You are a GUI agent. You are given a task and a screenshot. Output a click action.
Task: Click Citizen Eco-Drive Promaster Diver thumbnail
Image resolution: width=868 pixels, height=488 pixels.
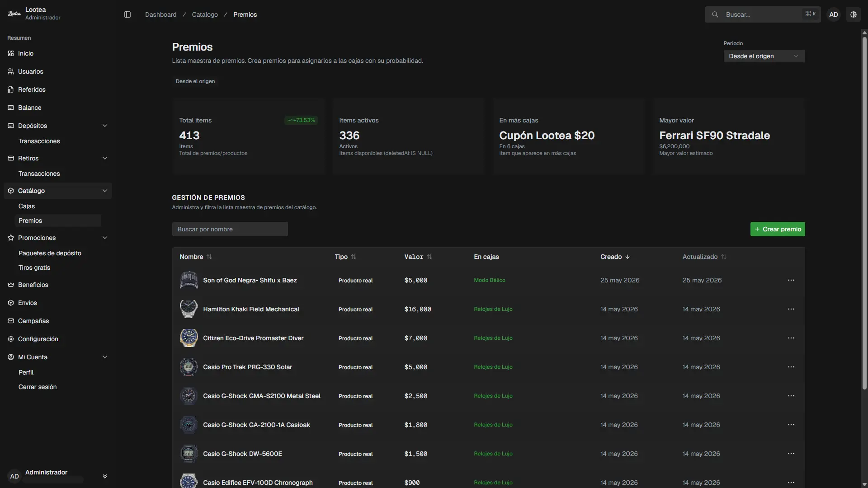189,338
